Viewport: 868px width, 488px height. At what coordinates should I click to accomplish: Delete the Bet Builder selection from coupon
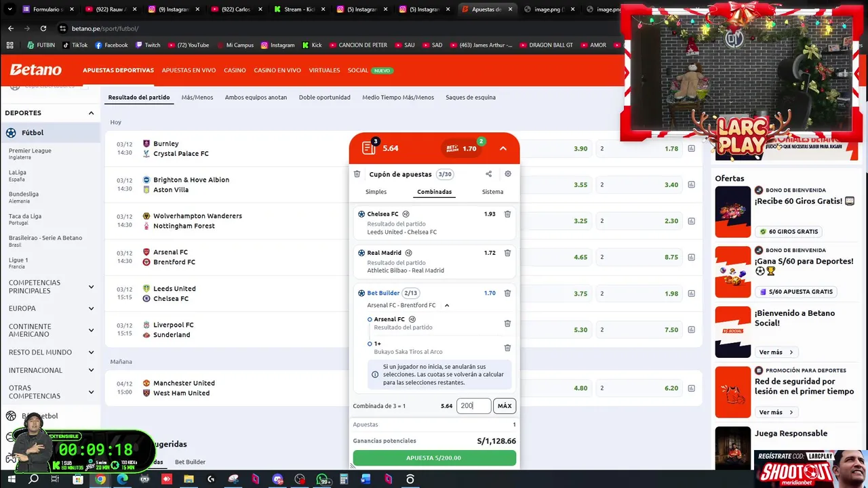click(x=507, y=293)
